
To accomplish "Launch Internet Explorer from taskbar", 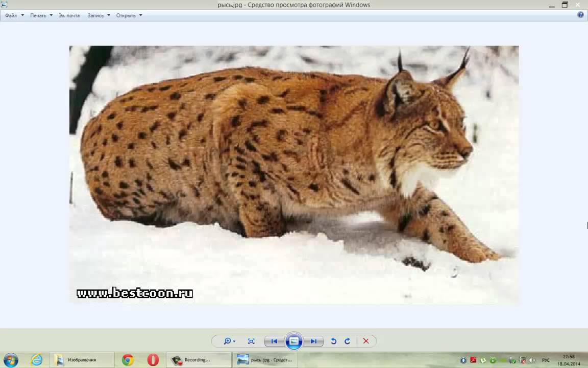I will (36, 360).
